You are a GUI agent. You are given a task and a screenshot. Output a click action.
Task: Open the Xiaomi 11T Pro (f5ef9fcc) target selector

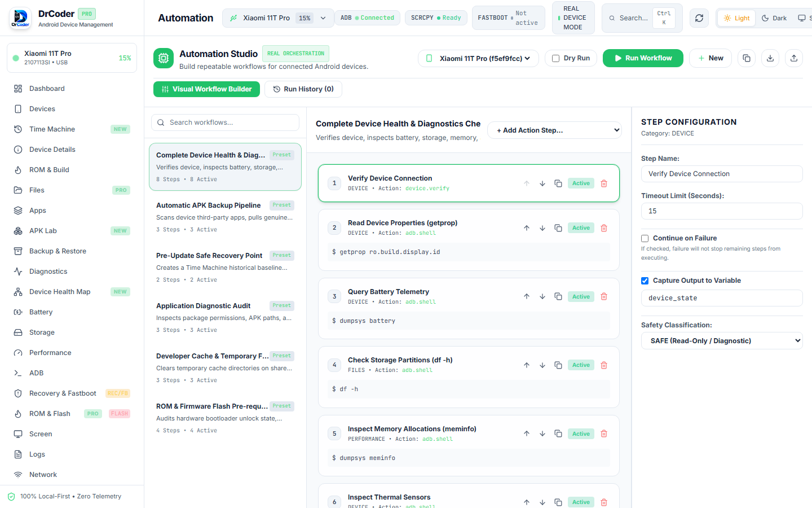[x=478, y=58]
